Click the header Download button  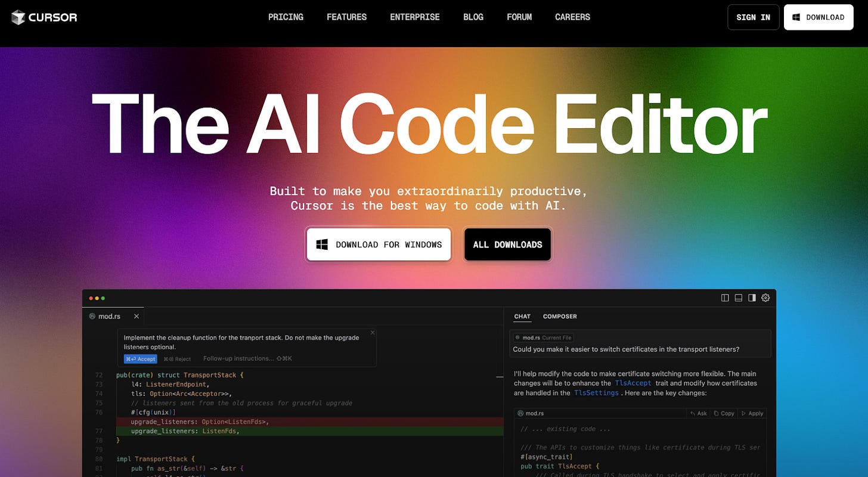819,17
